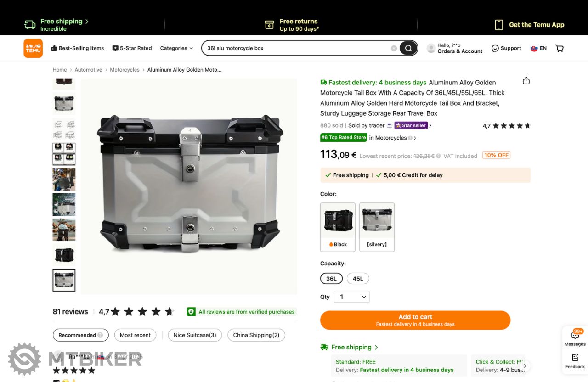Screen dimensions: 588x382
Task: Select the Black color option
Action: (338, 227)
